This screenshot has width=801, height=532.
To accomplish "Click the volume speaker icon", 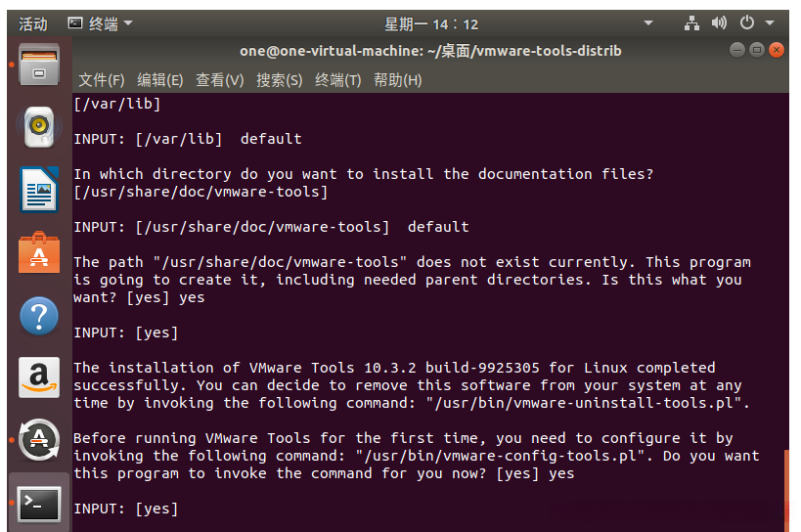I will (719, 23).
